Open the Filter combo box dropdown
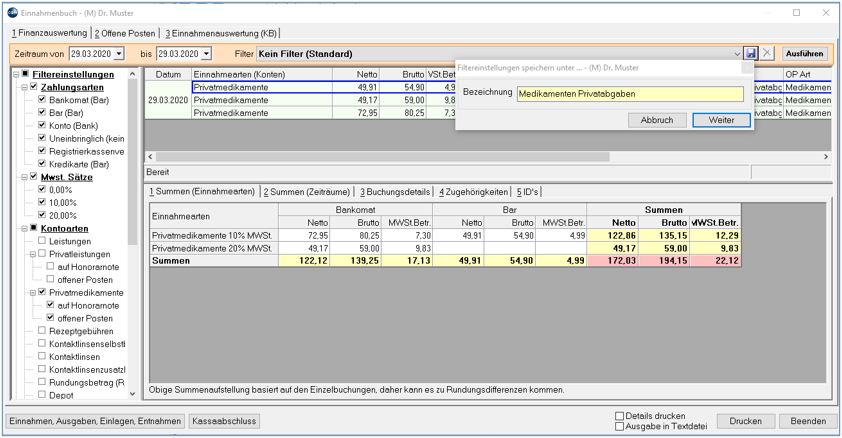The image size is (842, 438). [737, 54]
